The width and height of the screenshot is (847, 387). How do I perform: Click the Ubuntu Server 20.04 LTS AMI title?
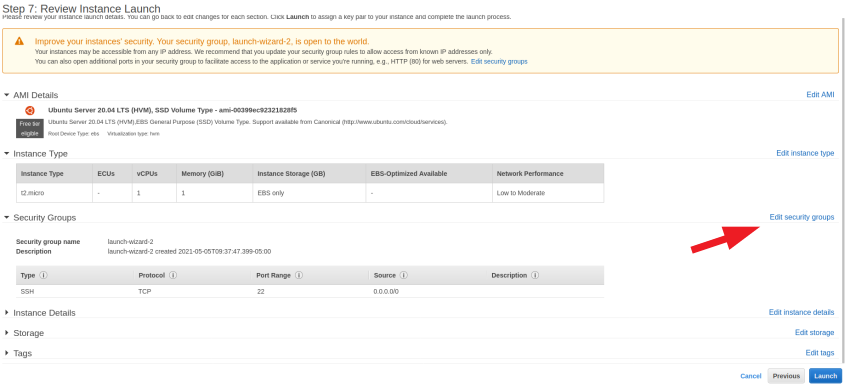click(x=172, y=110)
